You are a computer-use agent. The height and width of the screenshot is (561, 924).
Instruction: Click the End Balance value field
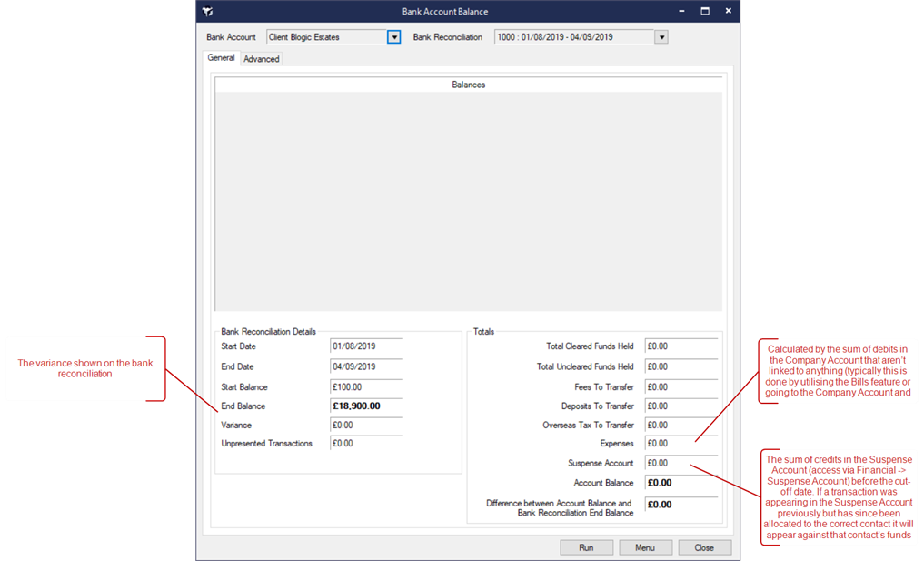pyautogui.click(x=366, y=406)
